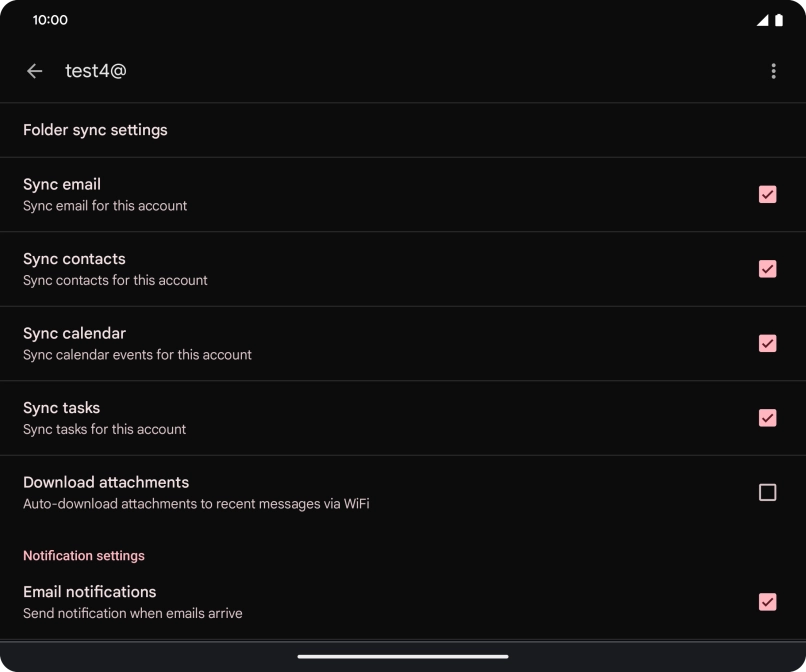Tap the 'Sync calendar' title text

point(74,333)
